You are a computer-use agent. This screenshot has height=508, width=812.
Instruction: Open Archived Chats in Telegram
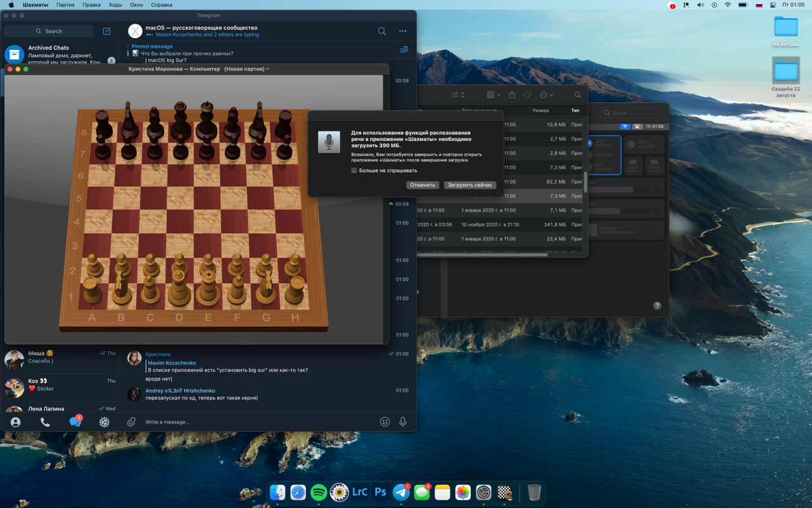pos(60,55)
